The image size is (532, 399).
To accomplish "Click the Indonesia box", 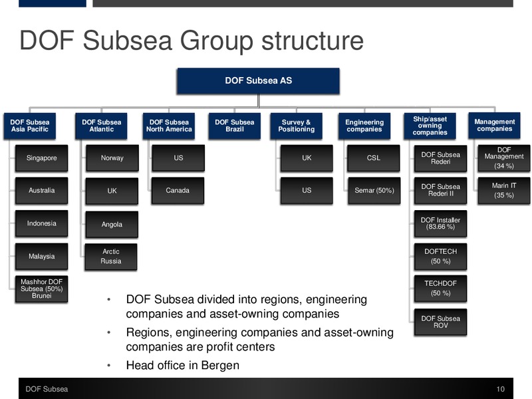I will pos(42,223).
